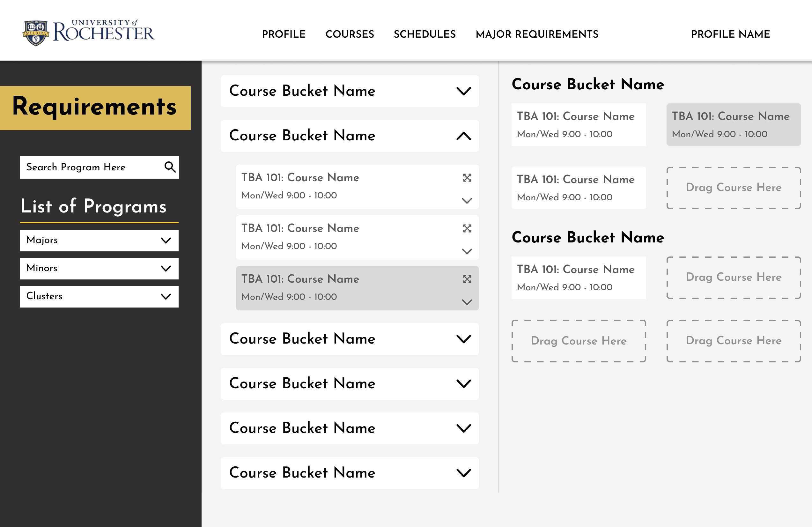This screenshot has height=527, width=812.
Task: Expand details chevron of second listed course
Action: click(x=467, y=252)
